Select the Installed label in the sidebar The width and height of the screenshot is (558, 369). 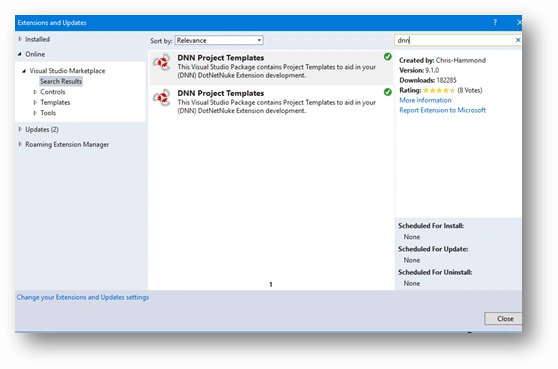pos(37,39)
